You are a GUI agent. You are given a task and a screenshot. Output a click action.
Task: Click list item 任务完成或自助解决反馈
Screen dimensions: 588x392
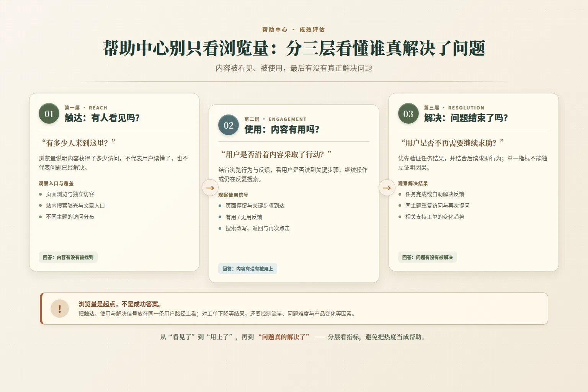435,194
